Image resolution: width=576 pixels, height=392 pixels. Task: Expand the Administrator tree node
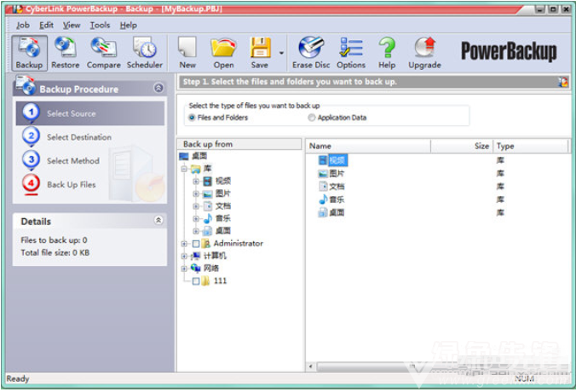184,244
